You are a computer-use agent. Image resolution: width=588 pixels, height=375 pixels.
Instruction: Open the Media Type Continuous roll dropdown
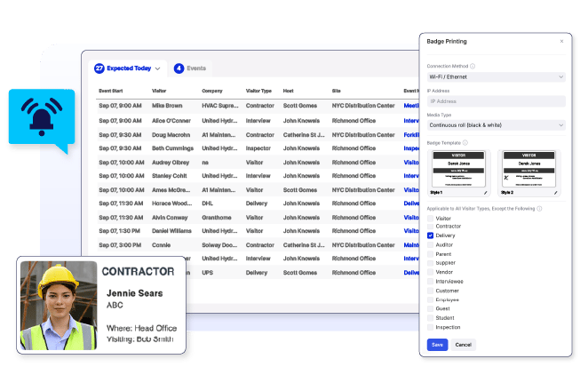tap(497, 125)
